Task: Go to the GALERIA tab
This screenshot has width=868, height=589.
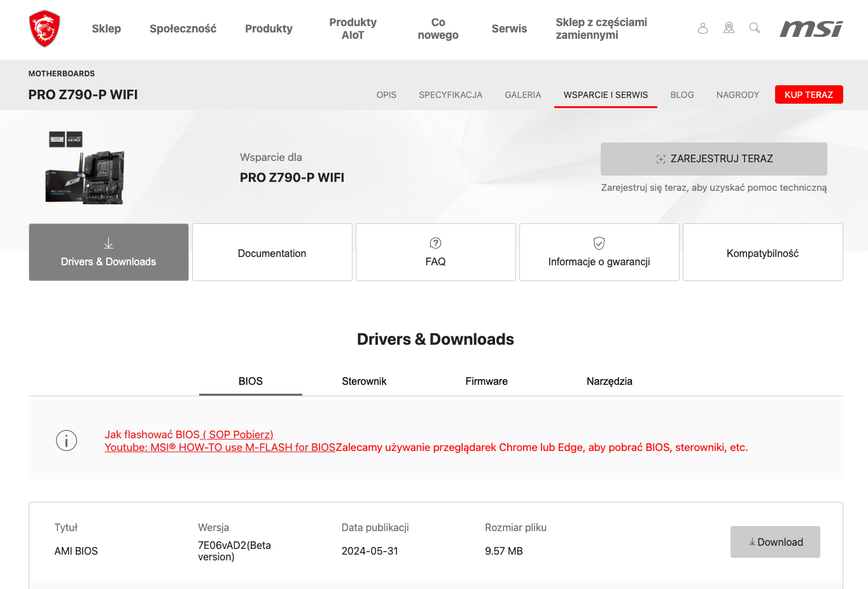Action: pos(523,95)
